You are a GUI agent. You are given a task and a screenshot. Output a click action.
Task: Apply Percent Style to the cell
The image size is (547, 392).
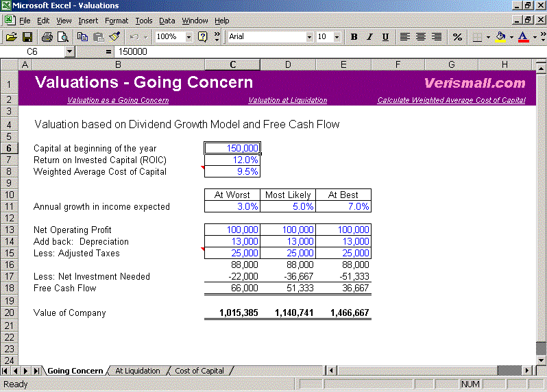(457, 36)
